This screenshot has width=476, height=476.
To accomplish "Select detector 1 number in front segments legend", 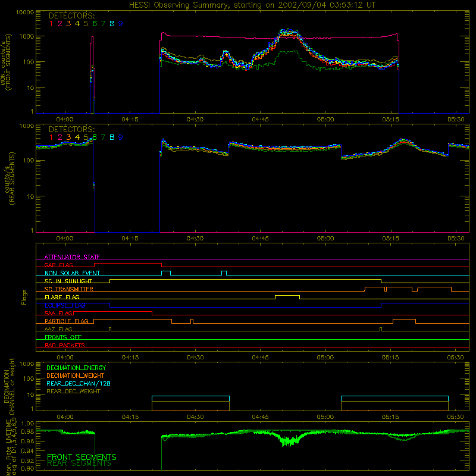I will pos(51,24).
